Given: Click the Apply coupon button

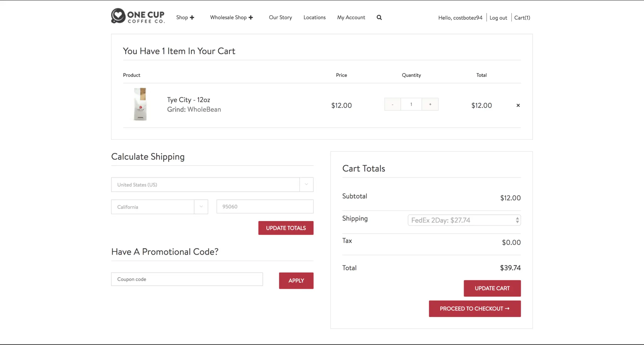Looking at the screenshot, I should 296,280.
